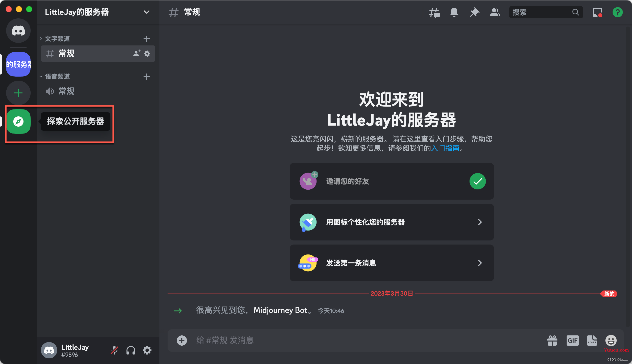The width and height of the screenshot is (632, 364).
Task: Select the #常规 text channel
Action: coord(66,54)
